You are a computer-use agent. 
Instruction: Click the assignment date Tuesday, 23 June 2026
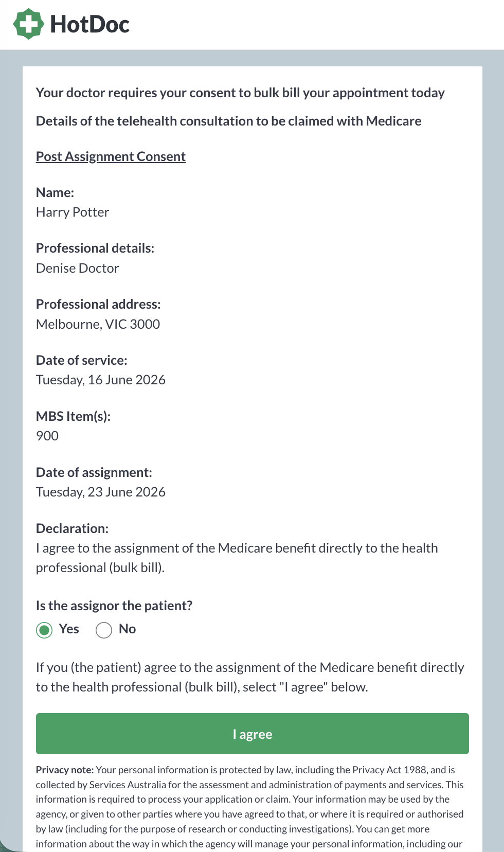(x=101, y=492)
